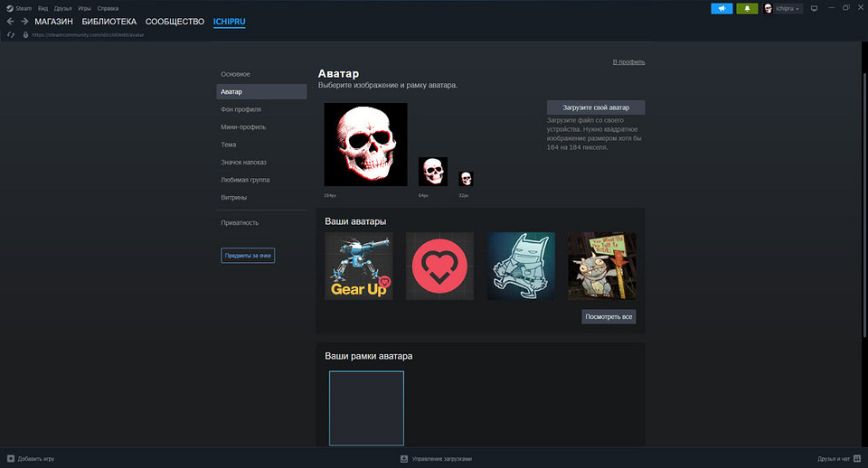Image resolution: width=868 pixels, height=468 pixels.
Task: Reload the page with refresh icon
Action: pyautogui.click(x=11, y=35)
